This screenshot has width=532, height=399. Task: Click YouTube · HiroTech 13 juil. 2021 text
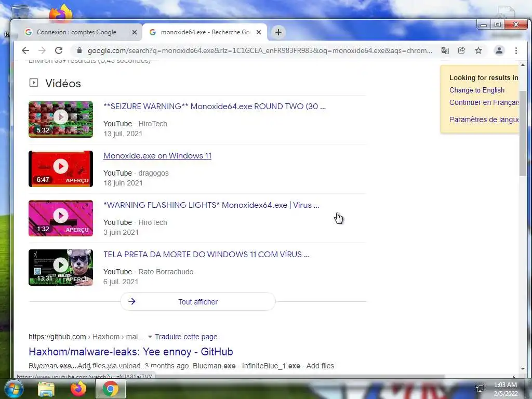135,129
